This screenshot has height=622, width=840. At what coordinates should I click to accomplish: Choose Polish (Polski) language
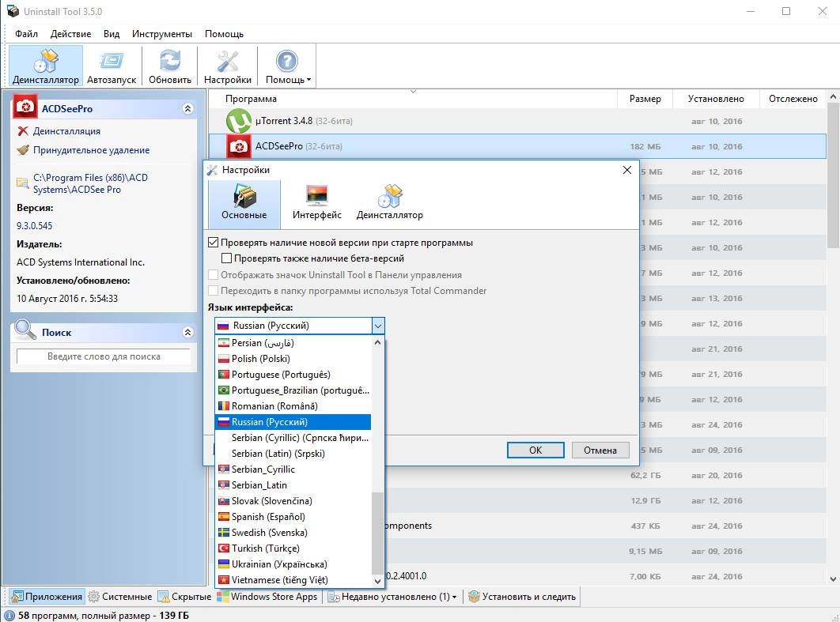tap(293, 359)
